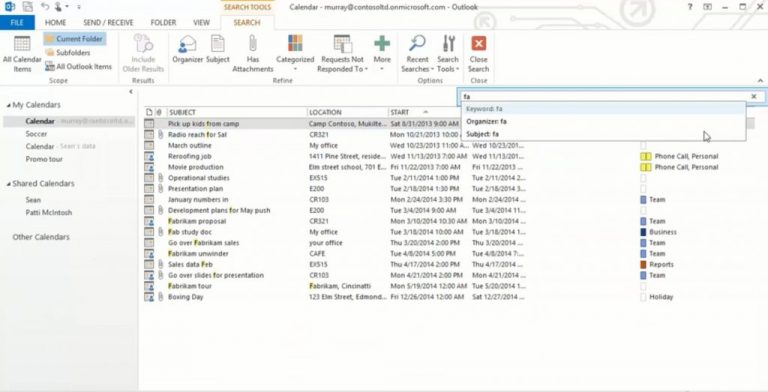Select the 'Fabrikam tour' appointment
Viewport: 768px width, 392px height.
pos(190,286)
